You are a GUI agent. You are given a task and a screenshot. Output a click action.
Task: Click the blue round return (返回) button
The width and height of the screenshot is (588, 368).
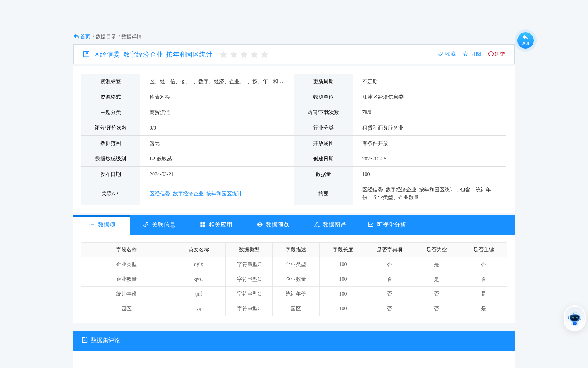coord(525,40)
